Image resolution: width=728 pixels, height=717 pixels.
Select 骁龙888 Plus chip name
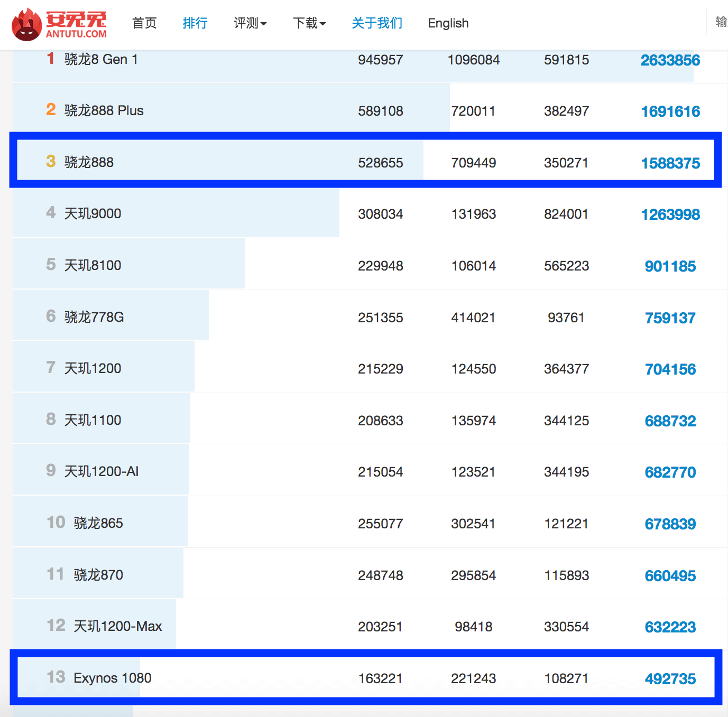point(104,110)
